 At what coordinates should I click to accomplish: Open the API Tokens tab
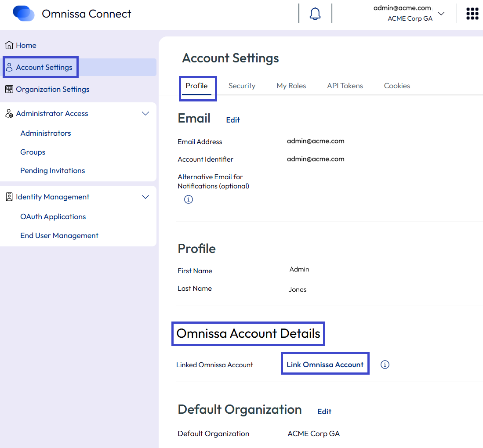[345, 86]
